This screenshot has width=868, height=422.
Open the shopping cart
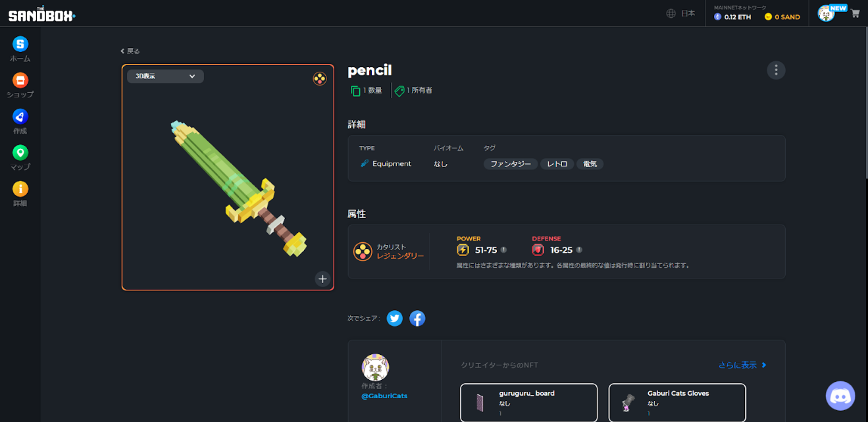855,13
